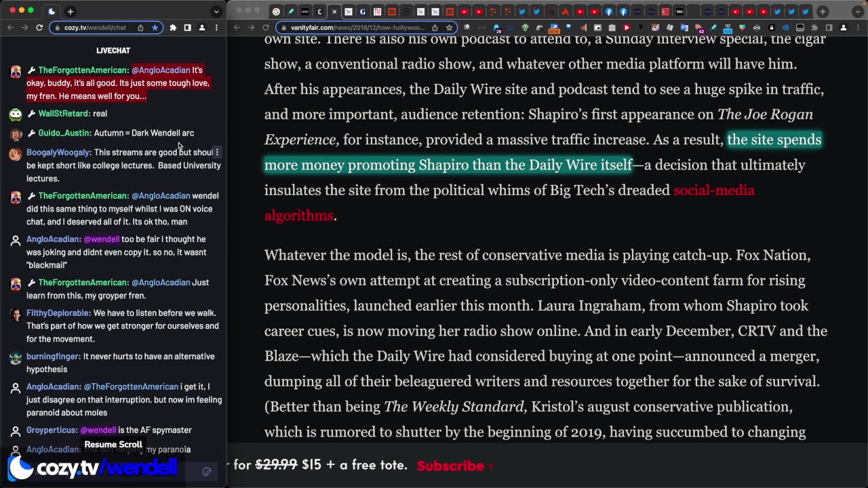Open the Google Translate extension
The height and width of the screenshot is (488, 868).
tap(685, 28)
